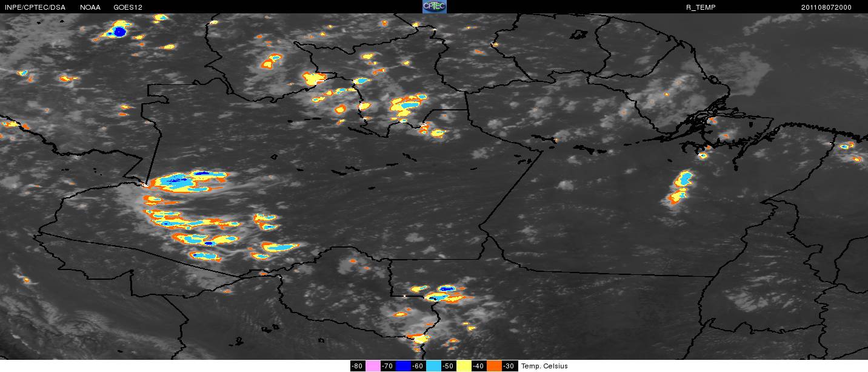Viewport: 868px width, 372px height.
Task: Click the pink legend color swatch
Action: tap(373, 366)
